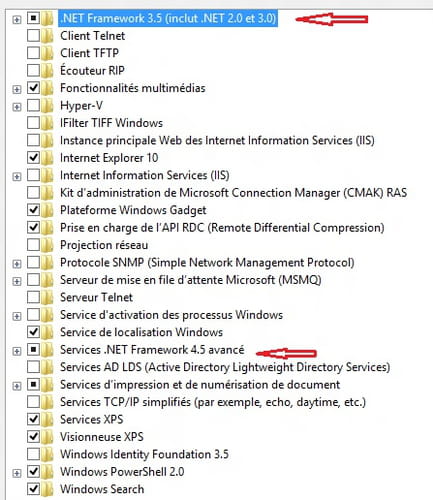This screenshot has height=500, width=433.
Task: Expand the .NET Framework 3.5 node
Action: (x=16, y=20)
